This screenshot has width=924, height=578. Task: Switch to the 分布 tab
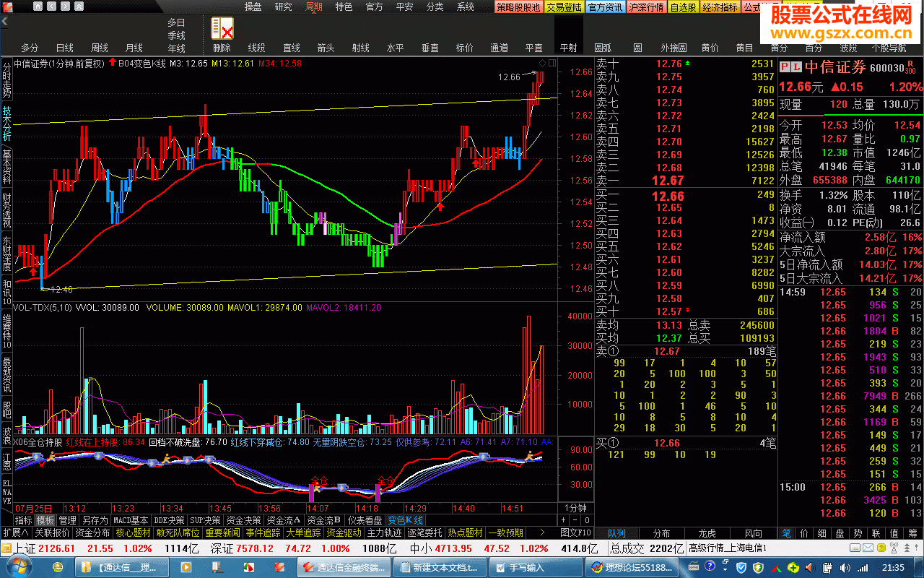662,533
